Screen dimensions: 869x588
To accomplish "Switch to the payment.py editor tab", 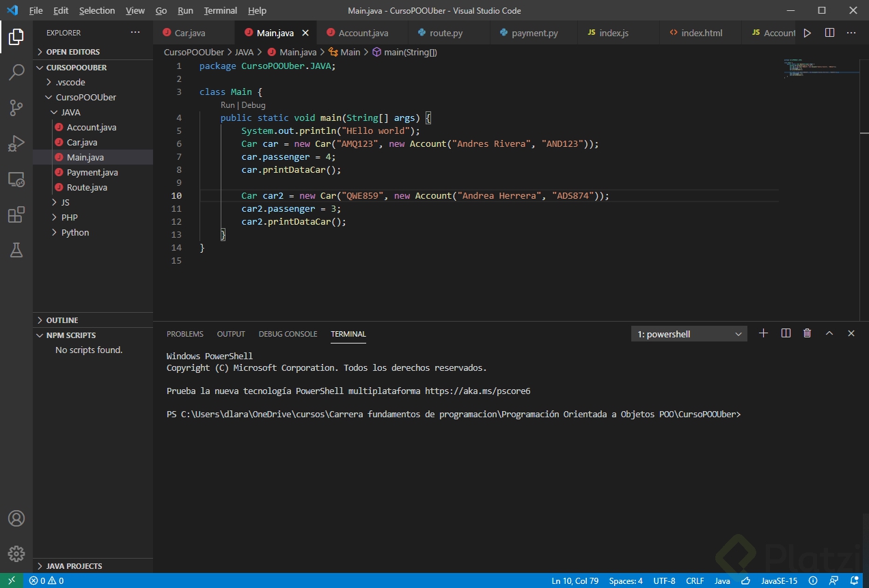I will [534, 33].
